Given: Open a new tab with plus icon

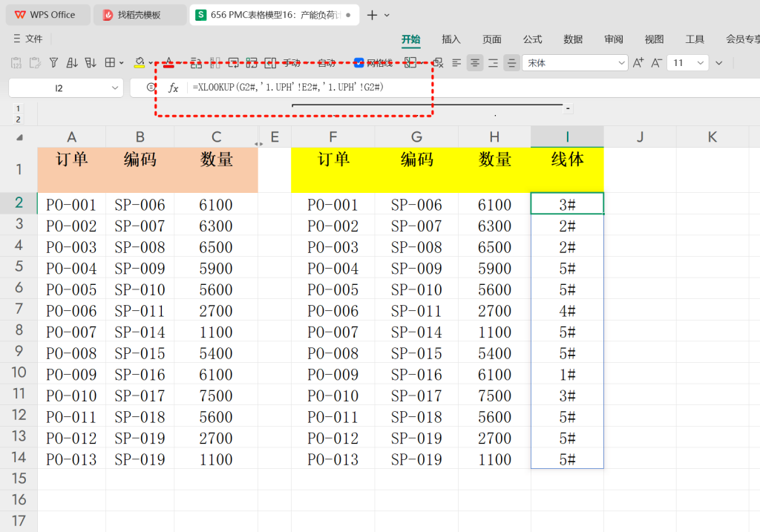Looking at the screenshot, I should click(x=373, y=15).
